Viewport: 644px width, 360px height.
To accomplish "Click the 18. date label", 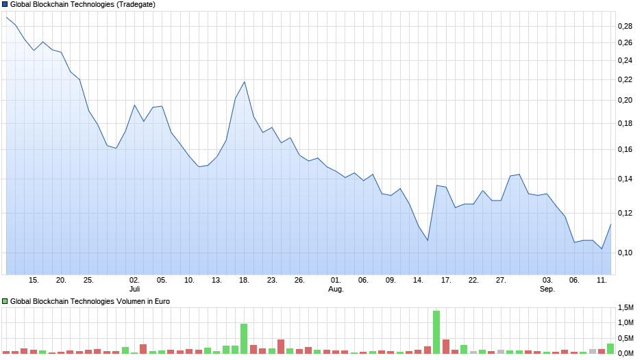I will point(244,281).
